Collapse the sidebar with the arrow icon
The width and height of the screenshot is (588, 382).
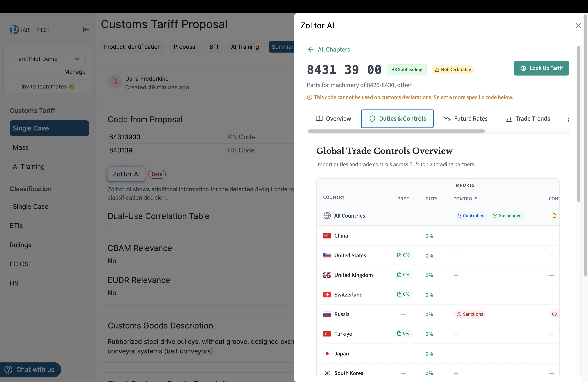pos(86,30)
